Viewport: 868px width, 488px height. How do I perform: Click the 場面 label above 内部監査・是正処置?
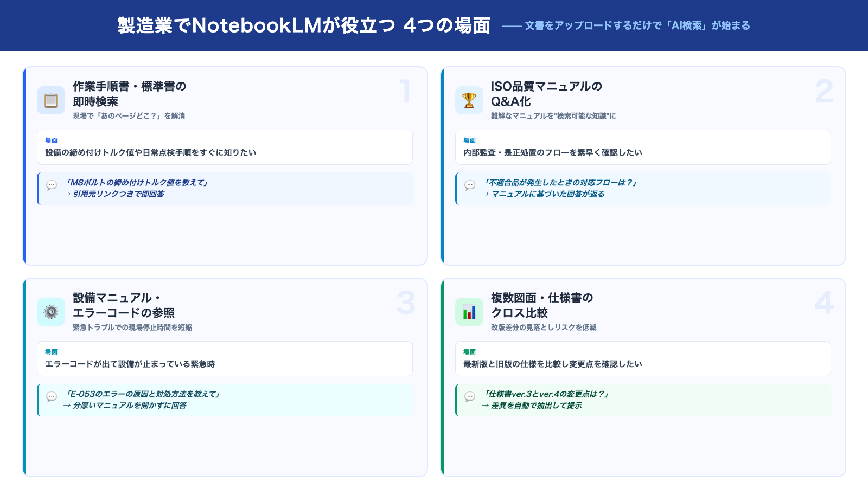(470, 140)
